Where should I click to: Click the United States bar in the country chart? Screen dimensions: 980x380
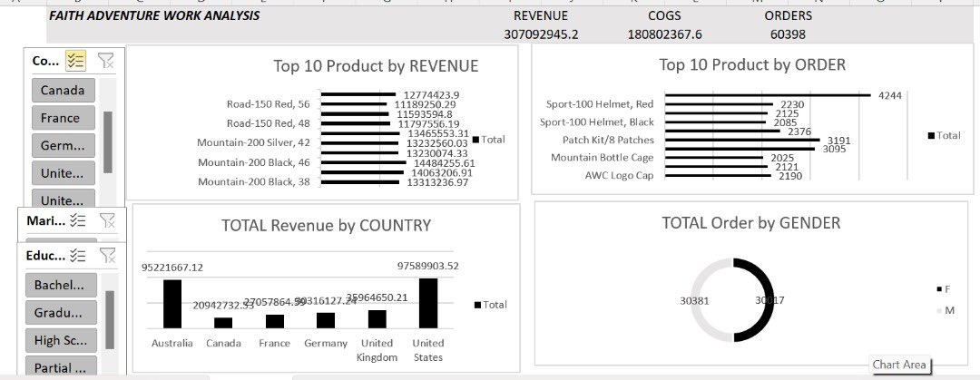[428, 303]
